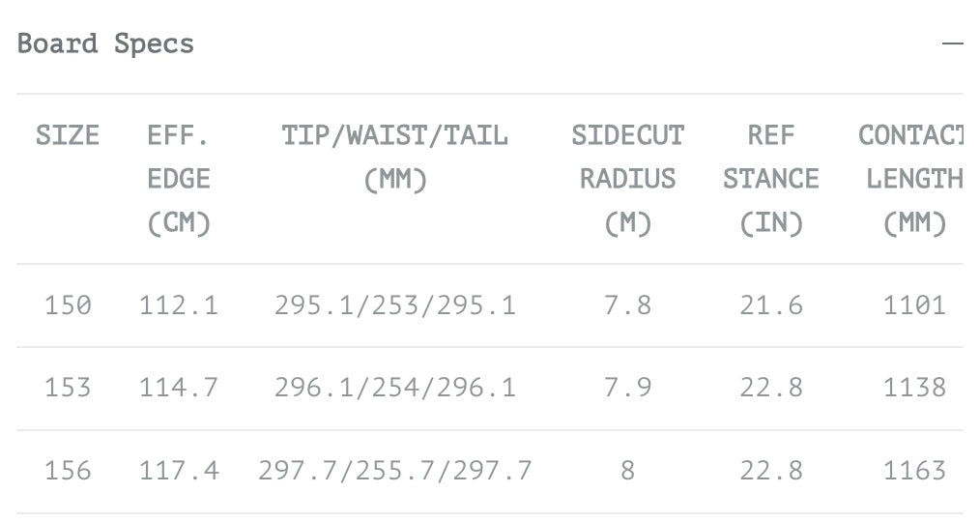Click the 296.1/254/296.1 dimensions cell
980x522 pixels.
[394, 388]
